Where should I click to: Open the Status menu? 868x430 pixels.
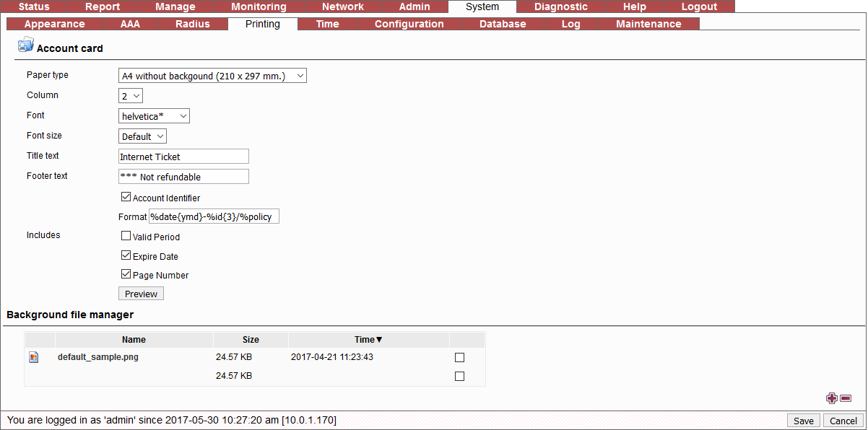click(35, 6)
